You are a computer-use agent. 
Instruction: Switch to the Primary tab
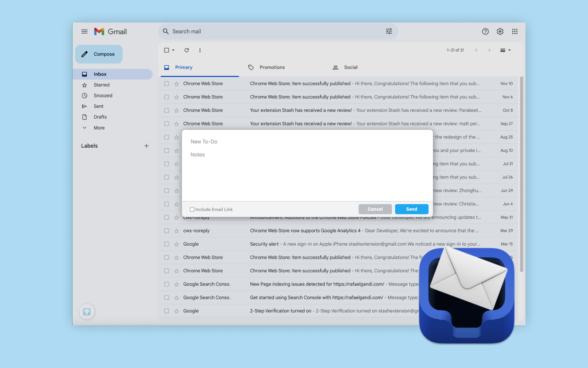click(x=199, y=67)
